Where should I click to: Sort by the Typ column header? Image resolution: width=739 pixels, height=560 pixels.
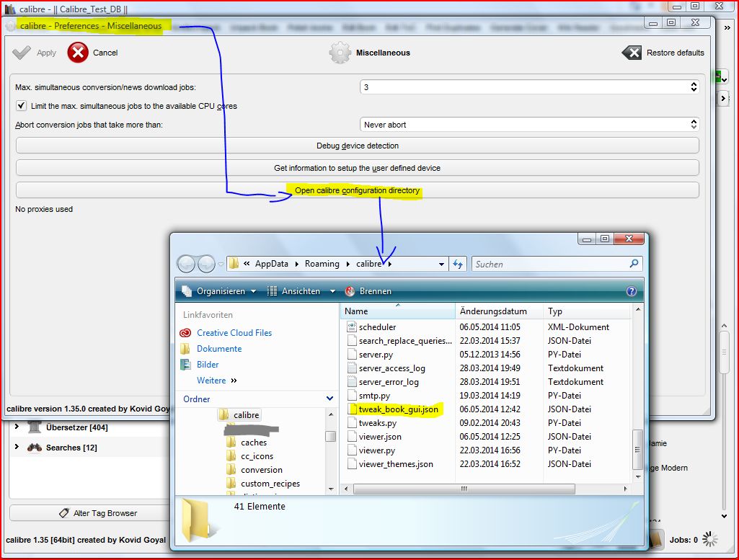(587, 311)
